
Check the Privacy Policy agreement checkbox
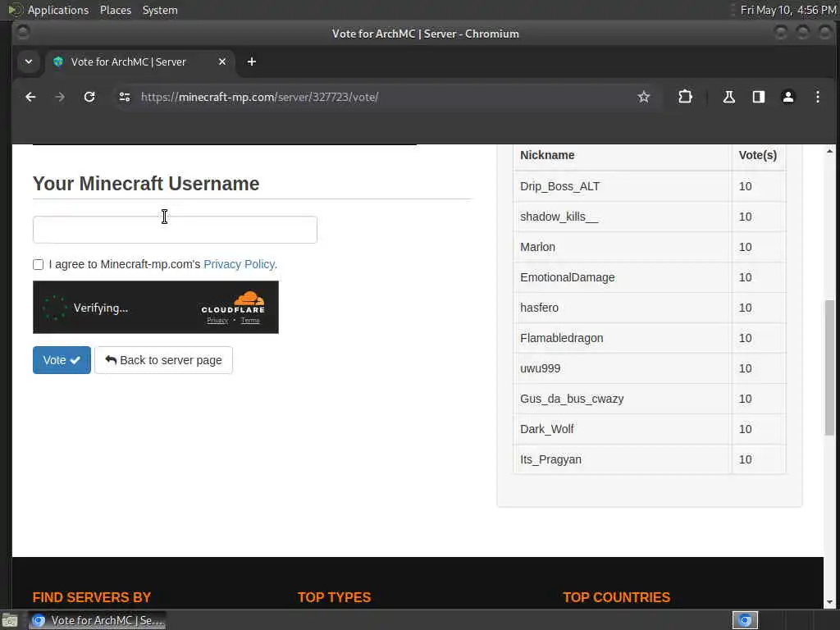38,265
